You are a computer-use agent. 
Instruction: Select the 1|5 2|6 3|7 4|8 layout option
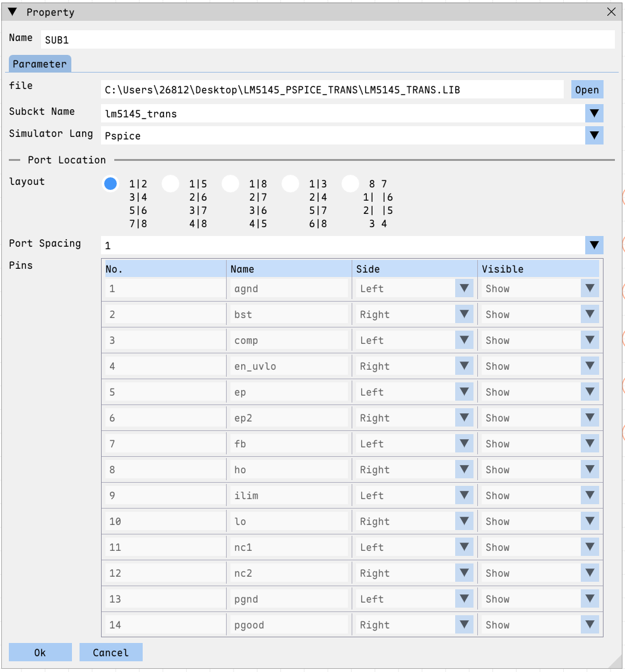tap(170, 184)
